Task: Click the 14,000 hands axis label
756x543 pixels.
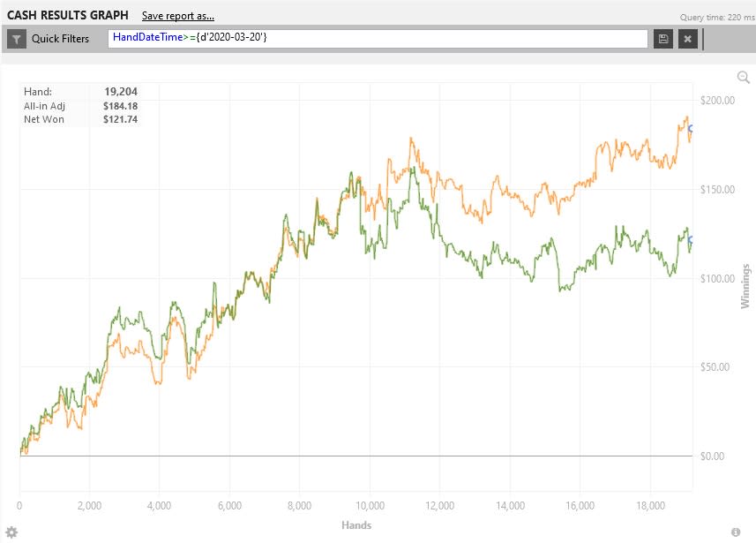Action: coord(510,506)
